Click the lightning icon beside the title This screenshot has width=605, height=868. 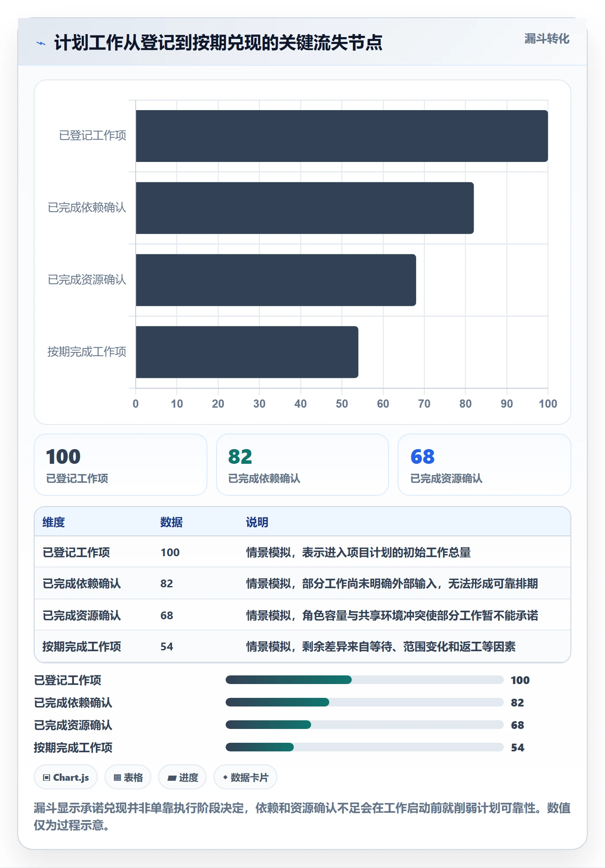(x=41, y=43)
